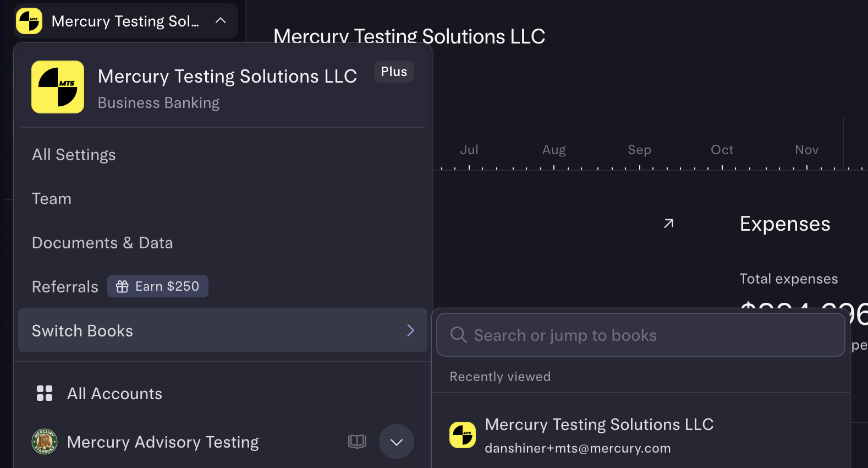Expand the Mercury Advisory Testing chevron button
The width and height of the screenshot is (868, 468).
pos(397,442)
